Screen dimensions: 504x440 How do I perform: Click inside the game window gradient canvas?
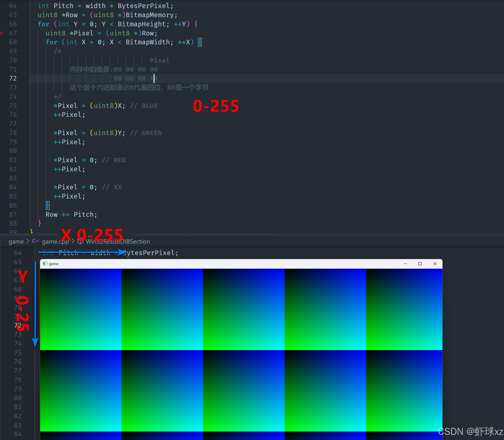(x=241, y=354)
